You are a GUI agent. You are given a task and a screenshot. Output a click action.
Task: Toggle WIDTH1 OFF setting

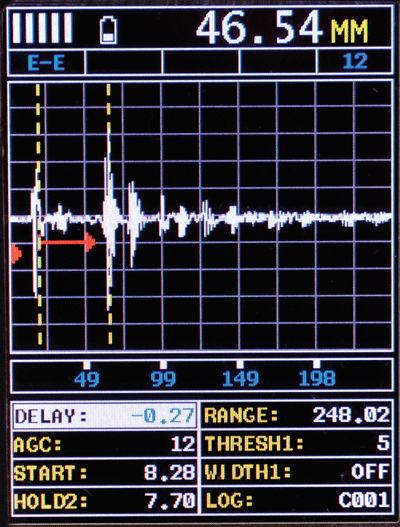(297, 472)
